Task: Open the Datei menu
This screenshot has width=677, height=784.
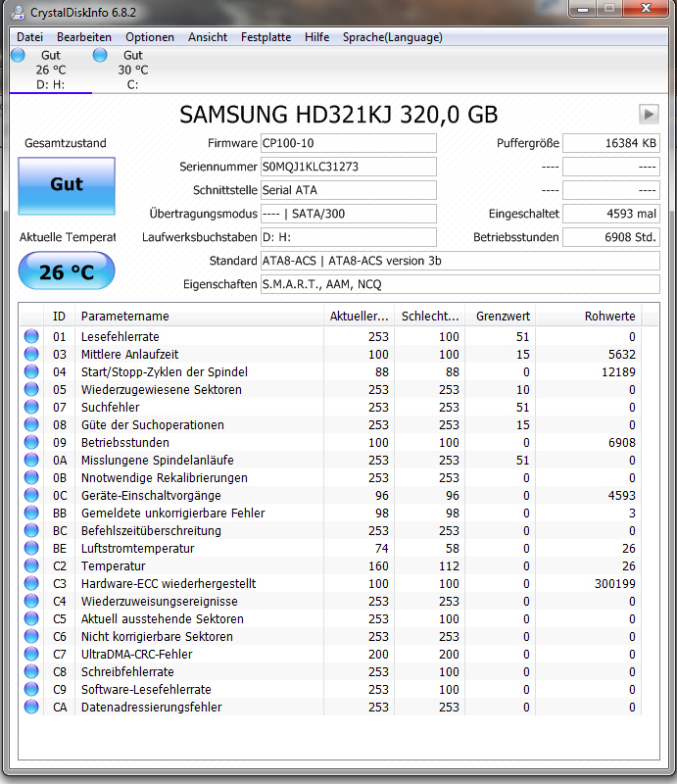Action: [x=29, y=37]
